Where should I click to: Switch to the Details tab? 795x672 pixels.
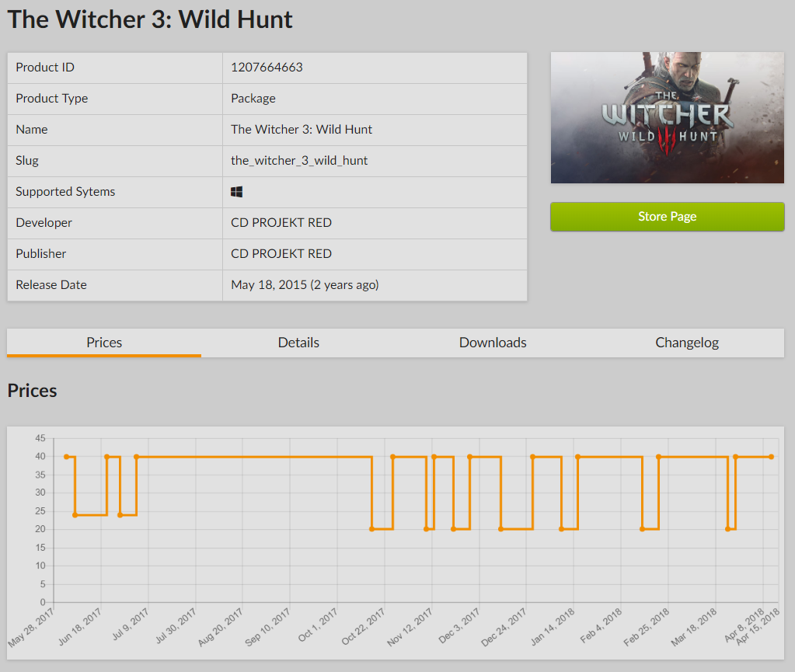(x=298, y=342)
